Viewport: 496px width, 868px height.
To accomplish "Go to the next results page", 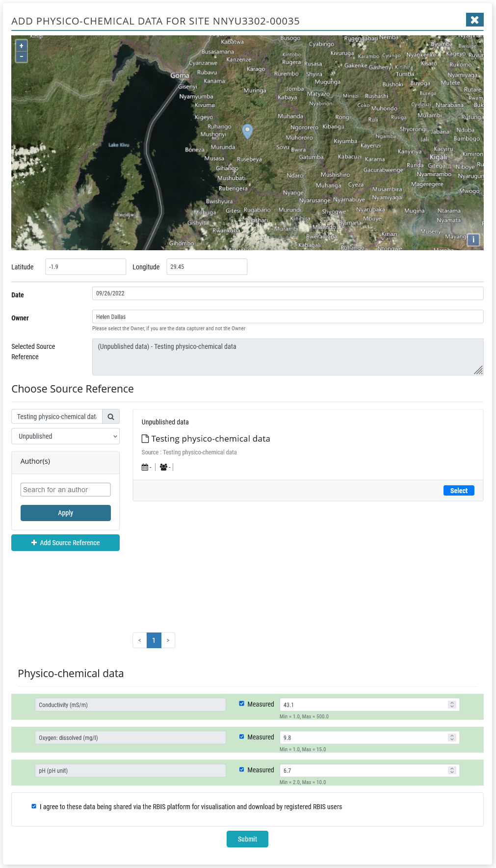I will tap(168, 640).
